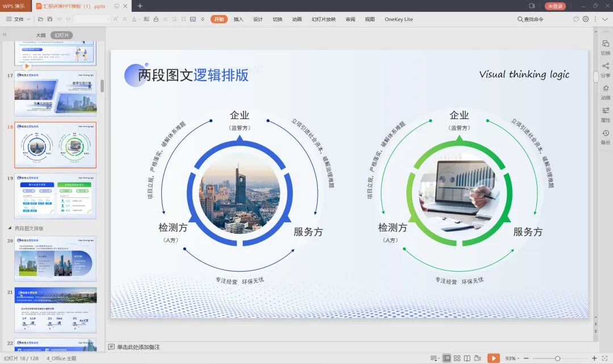
Task: Switch to the 大纲 outline view
Action: point(41,35)
